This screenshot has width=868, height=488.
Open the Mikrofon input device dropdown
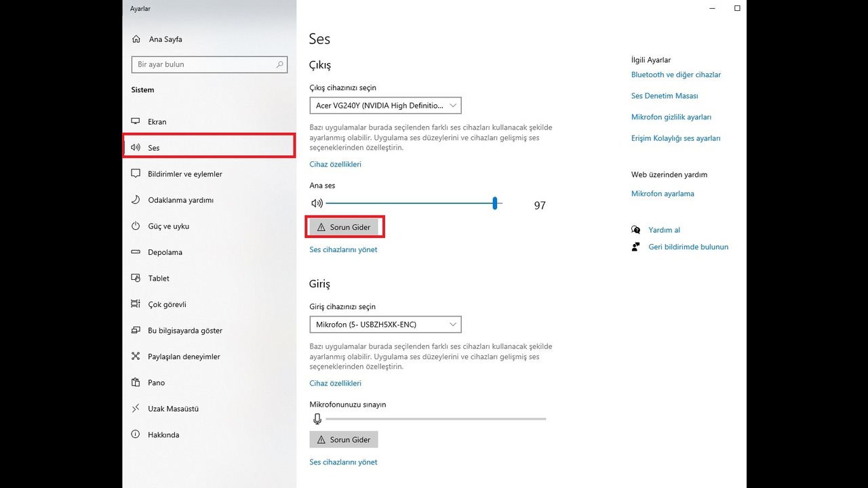(385, 325)
